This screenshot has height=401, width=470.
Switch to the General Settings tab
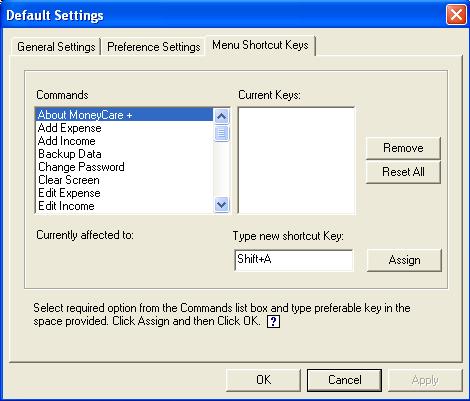tap(56, 47)
